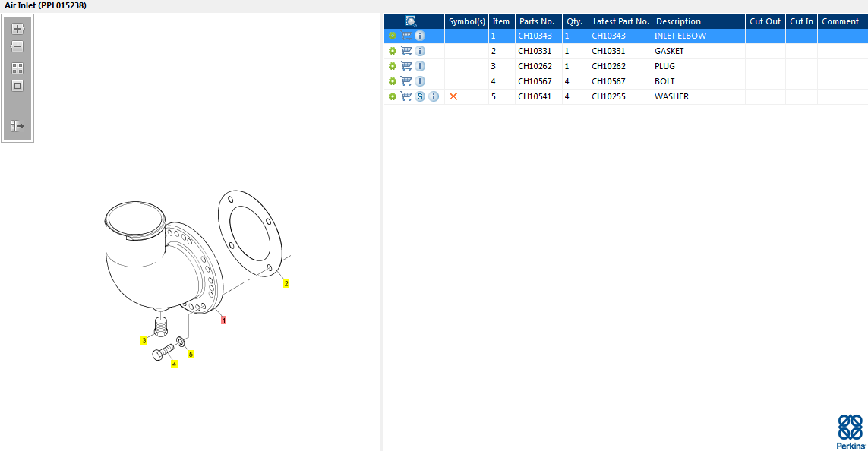Open info for GASKET part
This screenshot has width=868, height=451.
click(420, 51)
